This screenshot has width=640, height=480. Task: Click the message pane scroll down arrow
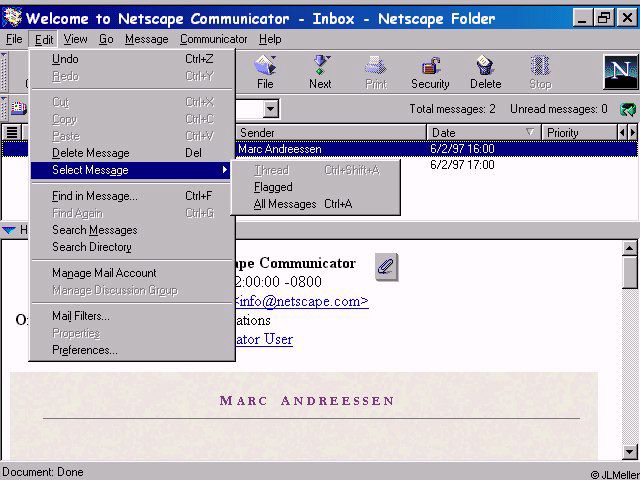point(630,451)
